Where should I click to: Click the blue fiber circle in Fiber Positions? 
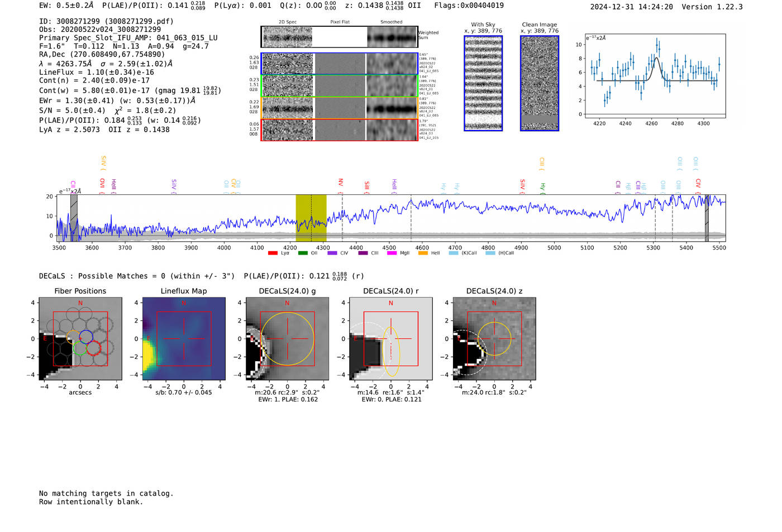click(x=85, y=337)
